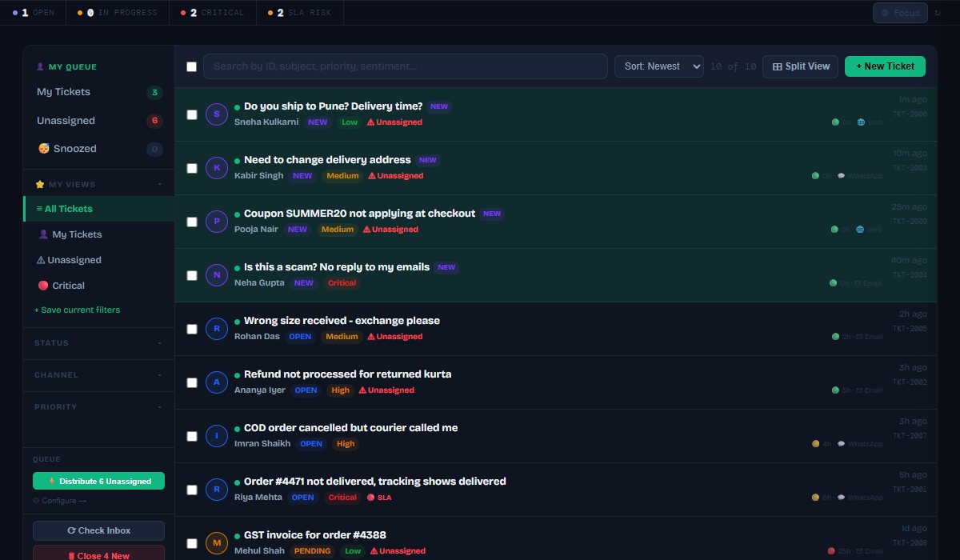Click Neha Gupta's avatar circle
Viewport: 960px width, 560px height.
217,275
